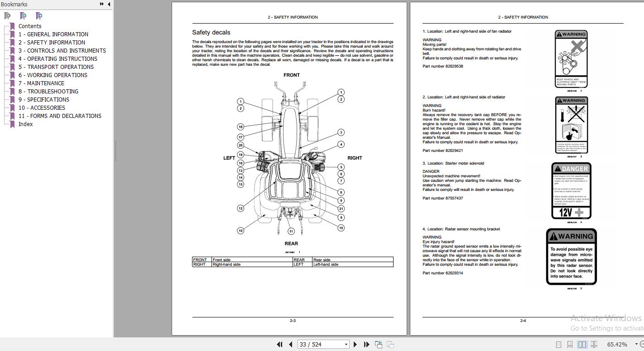Screen dimensions: 644x351
Task: Advance to the next page
Action: 356,345
